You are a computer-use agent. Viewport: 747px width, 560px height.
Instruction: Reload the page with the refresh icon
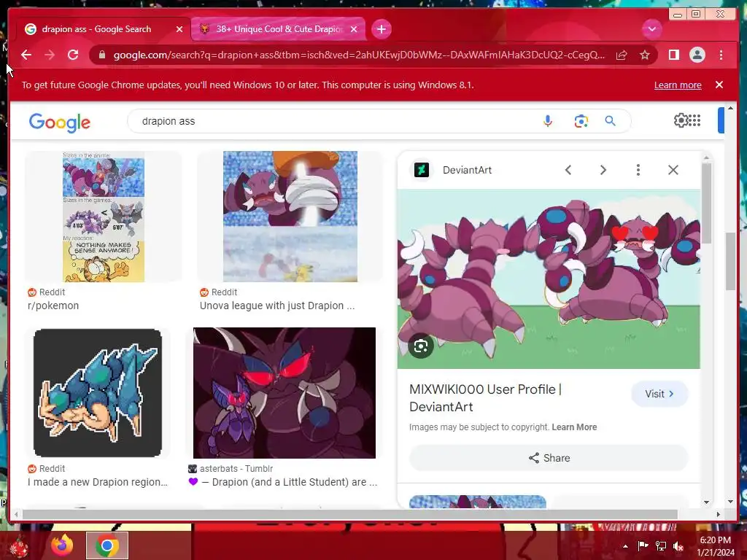coord(73,55)
